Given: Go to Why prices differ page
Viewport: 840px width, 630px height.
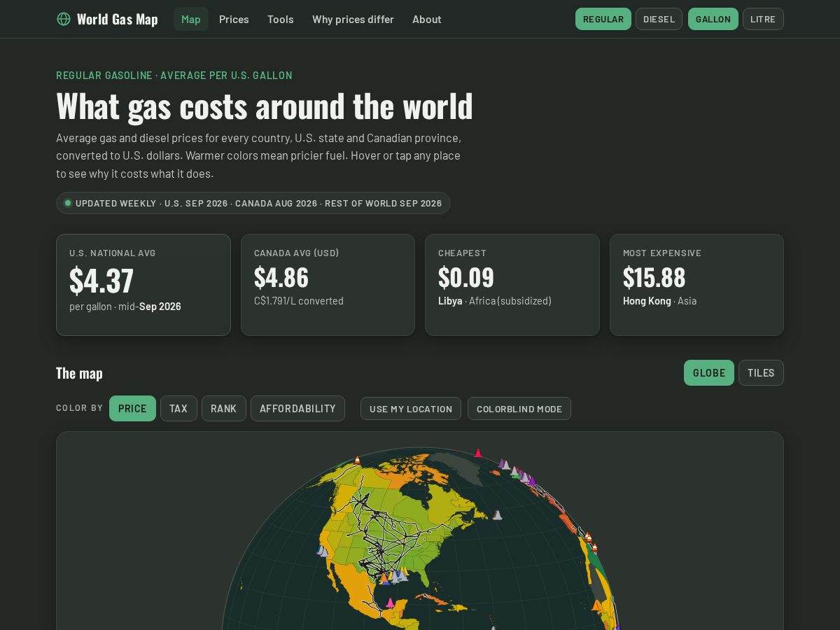Looking at the screenshot, I should click(353, 19).
